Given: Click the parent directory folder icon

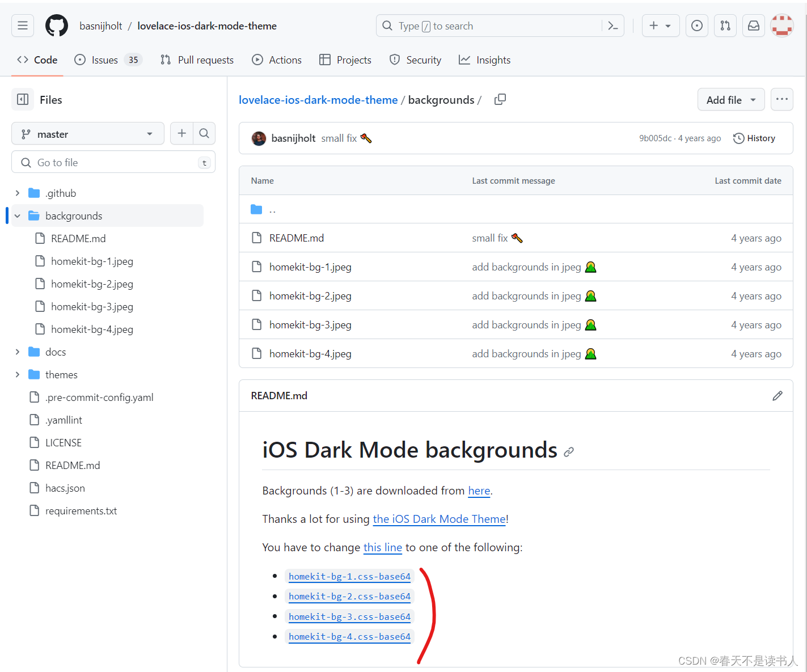Looking at the screenshot, I should [x=256, y=210].
